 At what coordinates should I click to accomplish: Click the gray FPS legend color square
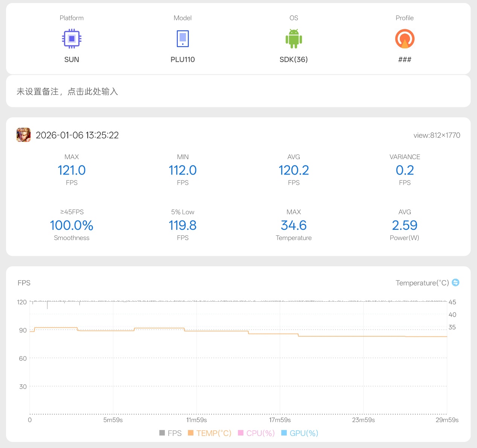tap(162, 433)
